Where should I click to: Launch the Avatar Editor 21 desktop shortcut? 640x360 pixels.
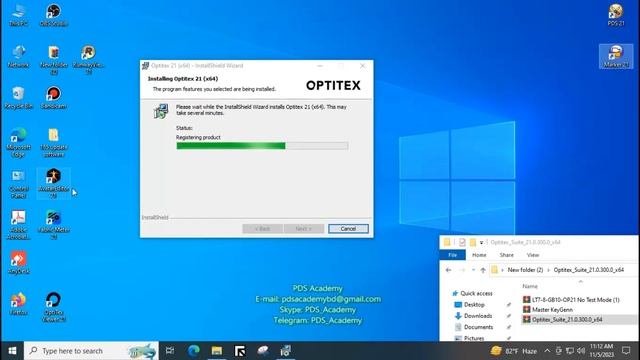[x=53, y=184]
